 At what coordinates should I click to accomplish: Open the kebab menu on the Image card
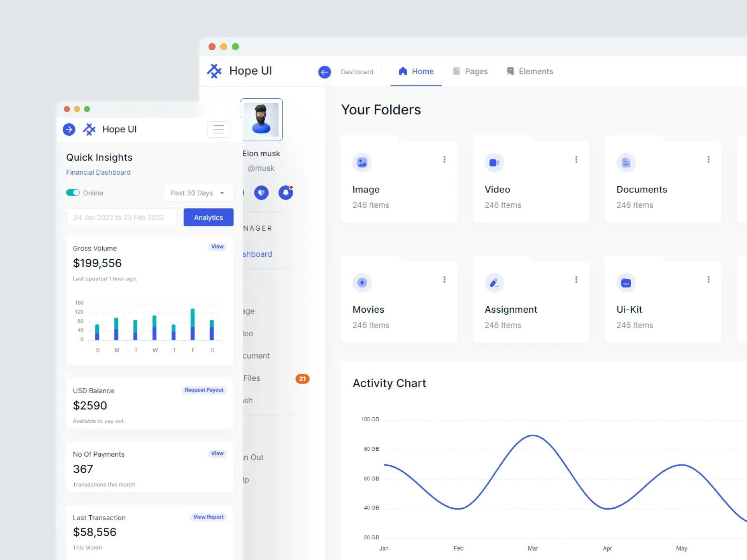444,159
